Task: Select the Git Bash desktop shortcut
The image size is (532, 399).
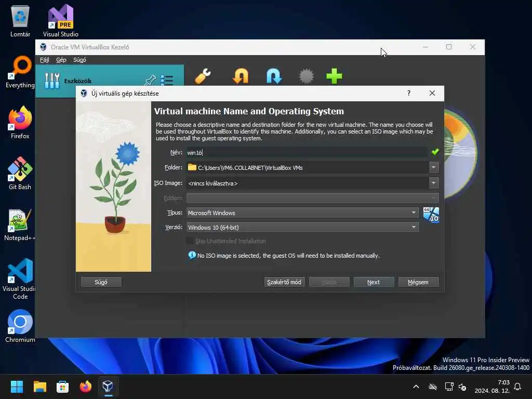Action: pos(20,174)
